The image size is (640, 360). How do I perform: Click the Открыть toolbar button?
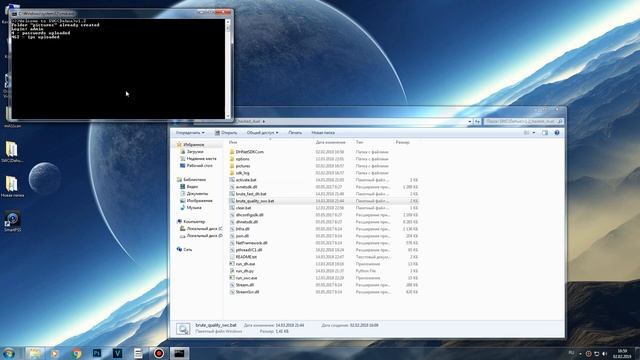(x=226, y=133)
